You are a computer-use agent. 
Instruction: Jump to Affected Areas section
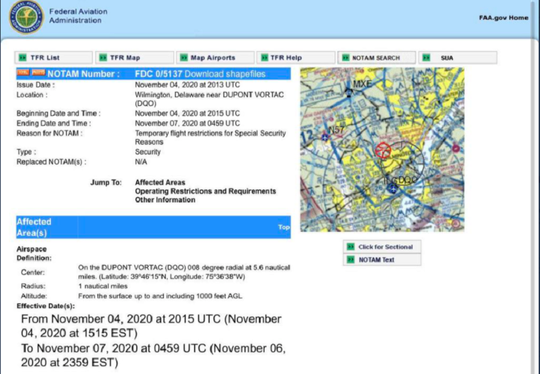160,183
